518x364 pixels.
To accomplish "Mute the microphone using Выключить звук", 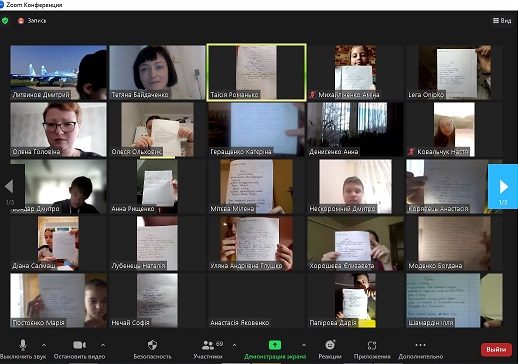I will (x=23, y=349).
